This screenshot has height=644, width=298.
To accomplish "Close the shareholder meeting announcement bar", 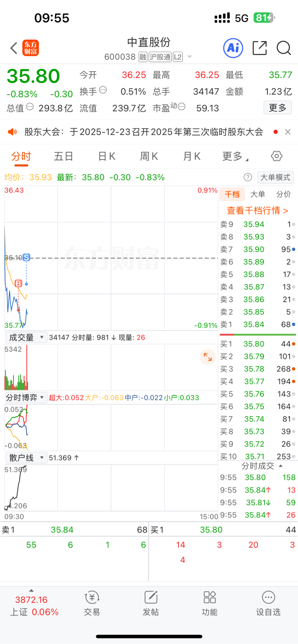I will tap(288, 132).
